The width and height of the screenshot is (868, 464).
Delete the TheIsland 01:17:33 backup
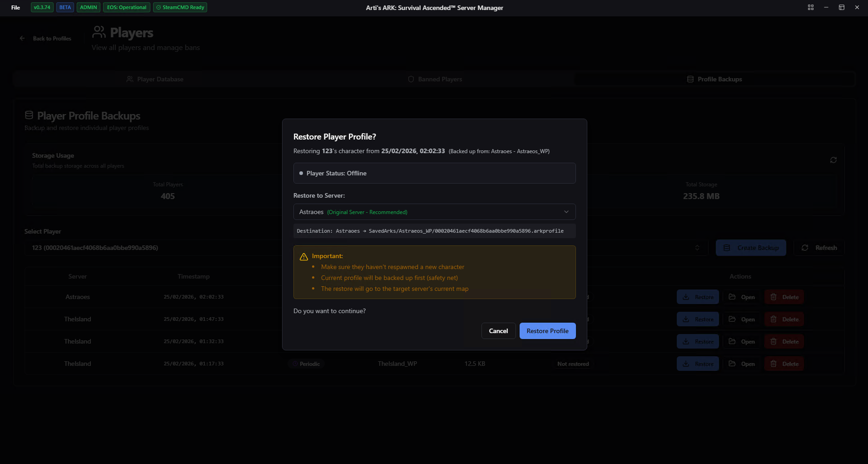pos(784,364)
